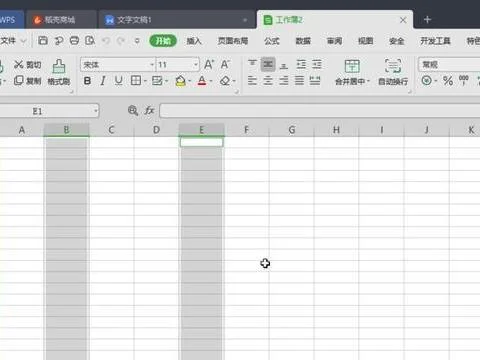The height and width of the screenshot is (360, 480).
Task: Open the font name dropdown
Action: pyautogui.click(x=152, y=64)
